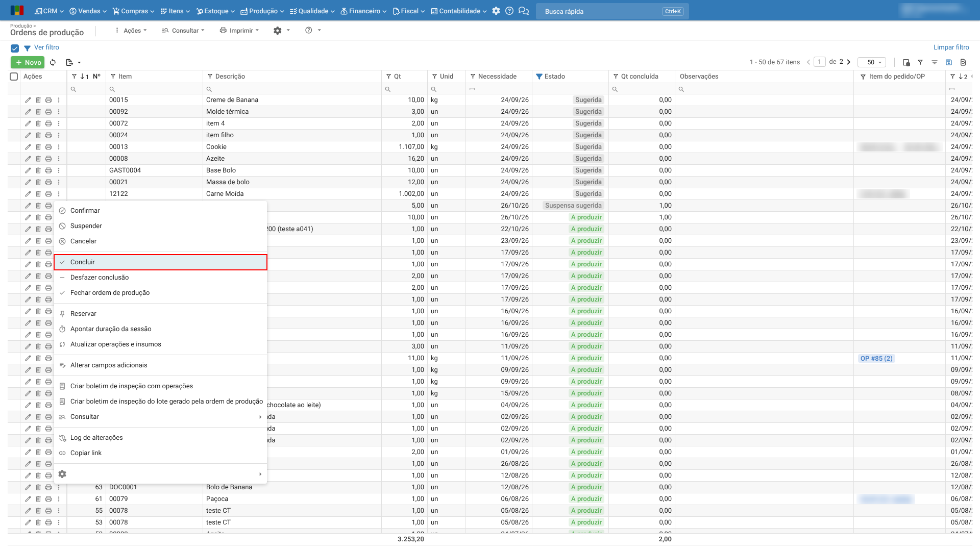Click the edit pencil for Paçoca row
The width and height of the screenshot is (980, 551).
28,499
